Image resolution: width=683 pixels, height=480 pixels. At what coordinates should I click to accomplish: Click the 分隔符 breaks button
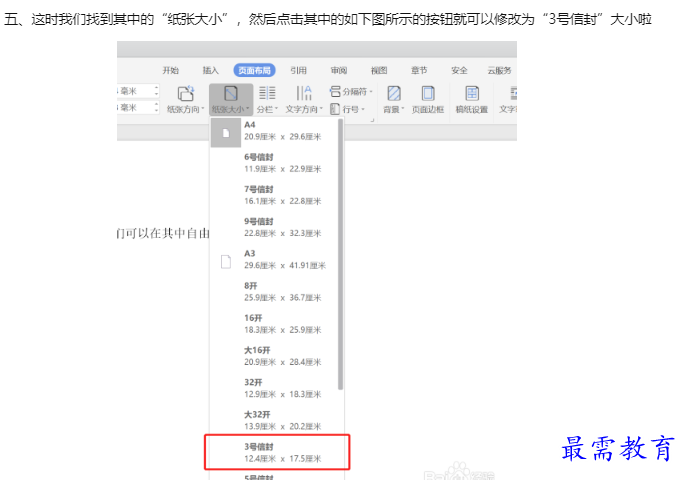coord(351,91)
